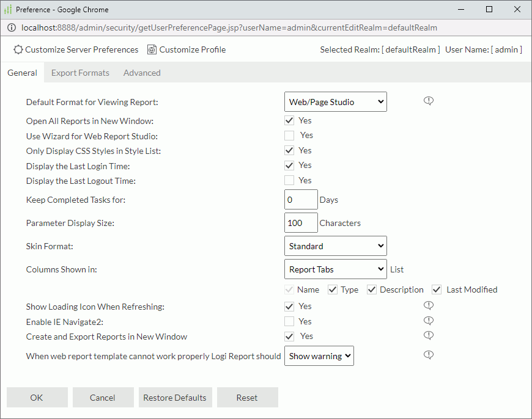The width and height of the screenshot is (532, 419).
Task: Click the Restore Defaults button
Action: (175, 397)
